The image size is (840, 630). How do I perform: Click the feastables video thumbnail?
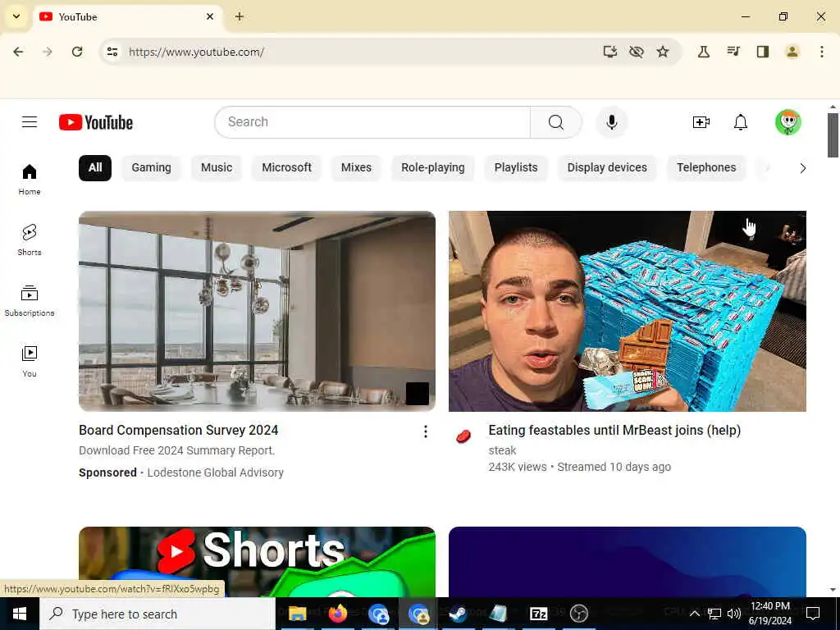pyautogui.click(x=628, y=311)
